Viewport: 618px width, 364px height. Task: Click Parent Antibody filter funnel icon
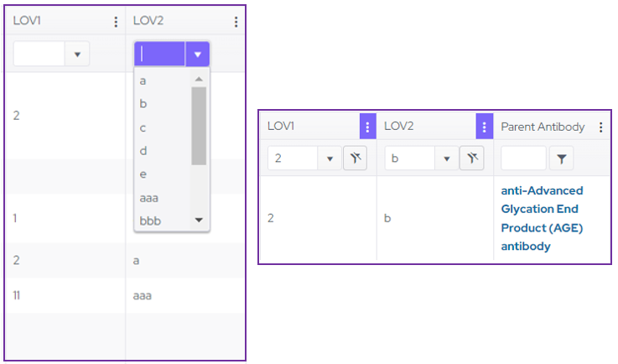click(561, 158)
